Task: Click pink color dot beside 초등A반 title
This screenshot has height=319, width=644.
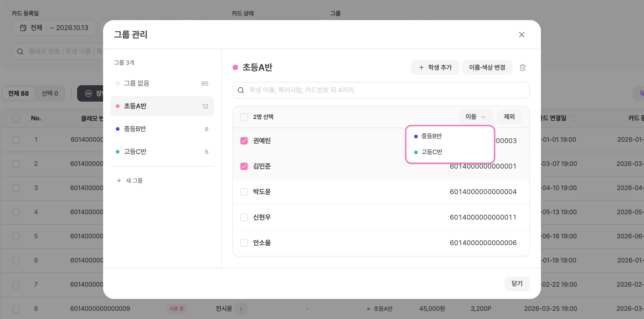Action: [235, 67]
